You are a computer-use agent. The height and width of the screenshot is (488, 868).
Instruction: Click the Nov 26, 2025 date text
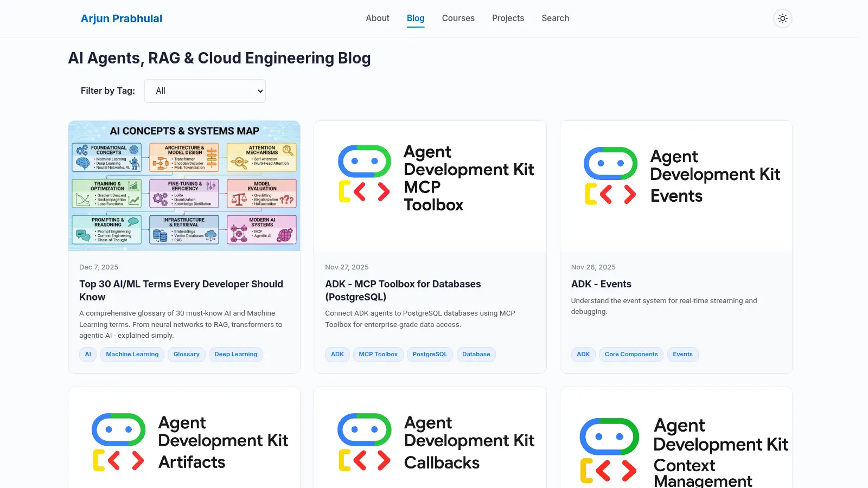tap(593, 267)
